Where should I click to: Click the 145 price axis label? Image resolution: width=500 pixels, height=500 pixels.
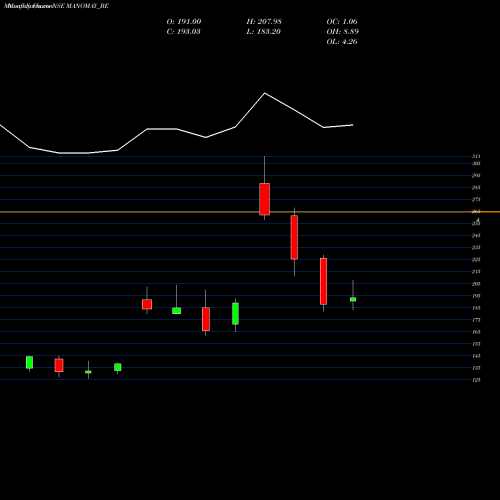(476, 356)
